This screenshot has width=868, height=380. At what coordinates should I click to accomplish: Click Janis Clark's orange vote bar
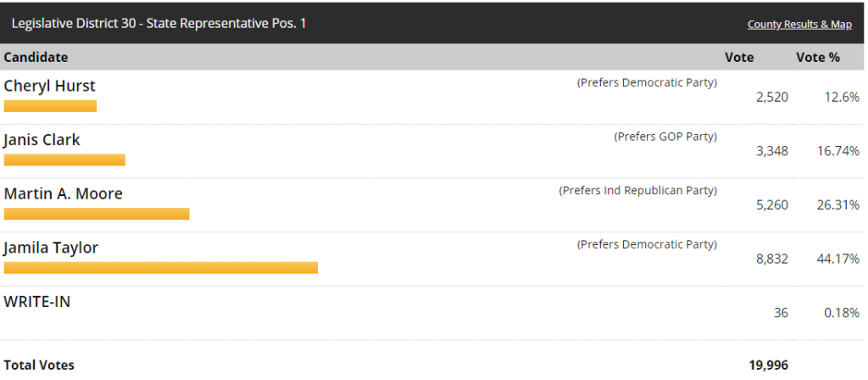click(64, 160)
